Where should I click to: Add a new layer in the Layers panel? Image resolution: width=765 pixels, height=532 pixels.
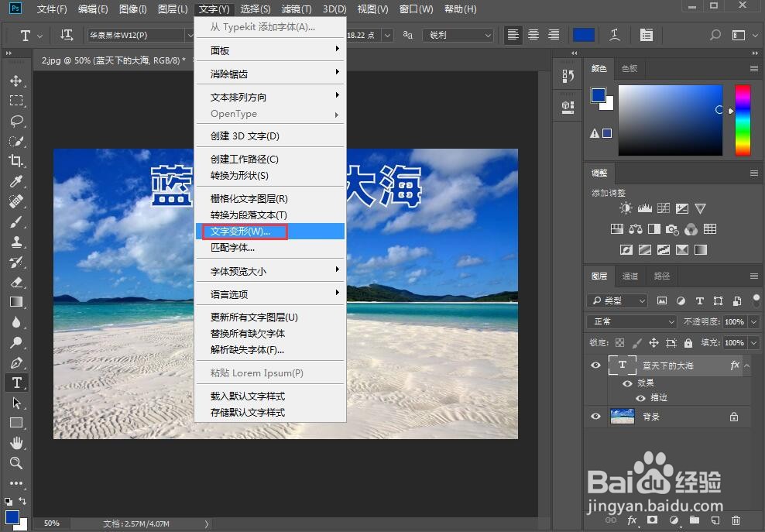(715, 521)
